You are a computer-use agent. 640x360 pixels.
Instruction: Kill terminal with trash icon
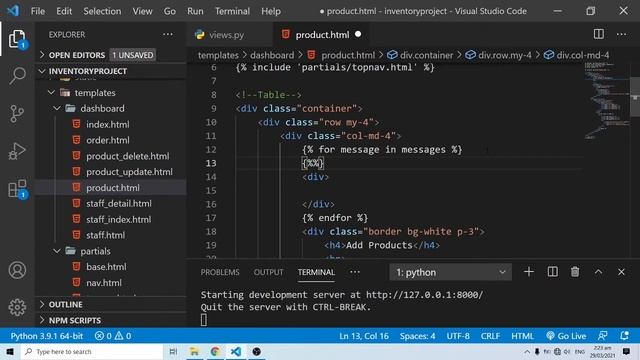tap(575, 272)
